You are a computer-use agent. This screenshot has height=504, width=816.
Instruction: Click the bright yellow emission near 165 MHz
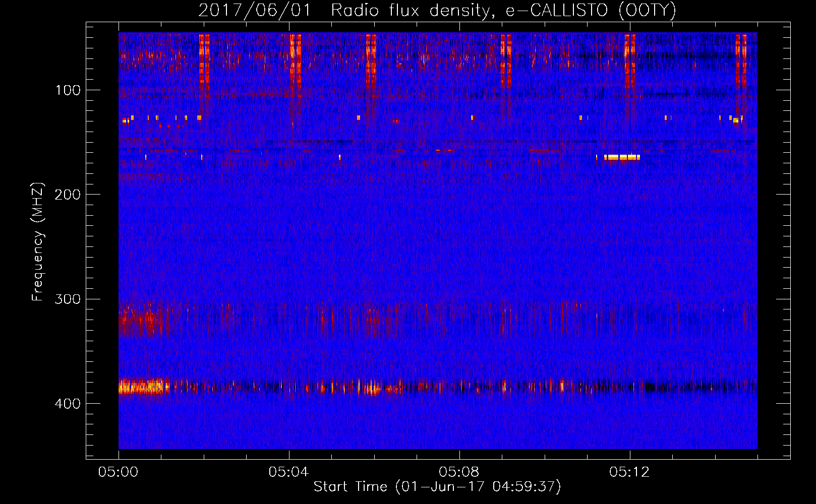tap(622, 157)
